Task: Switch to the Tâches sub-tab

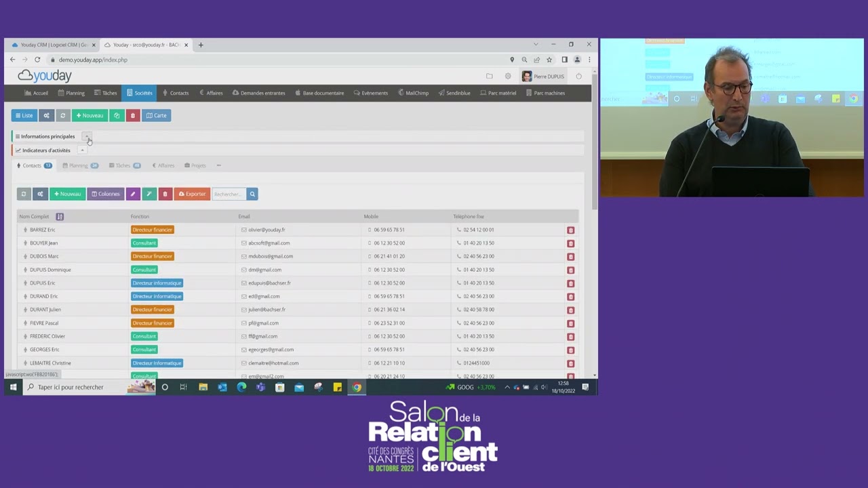Action: pos(125,165)
